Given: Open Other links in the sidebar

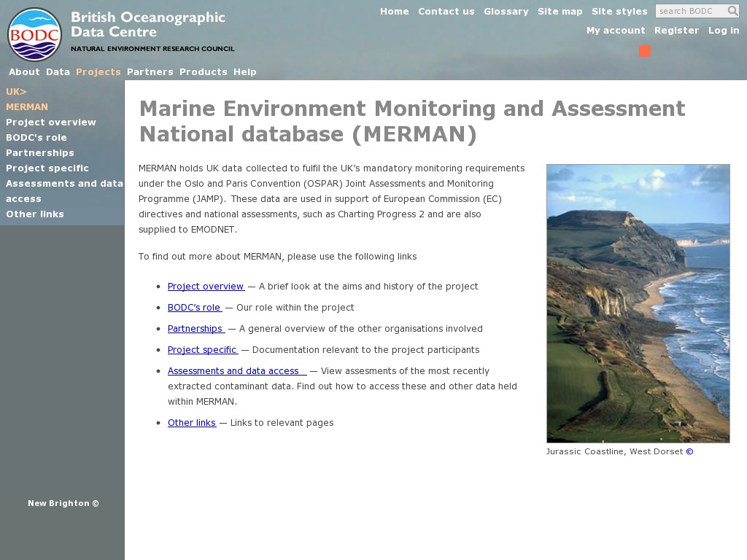Looking at the screenshot, I should click(x=35, y=214).
